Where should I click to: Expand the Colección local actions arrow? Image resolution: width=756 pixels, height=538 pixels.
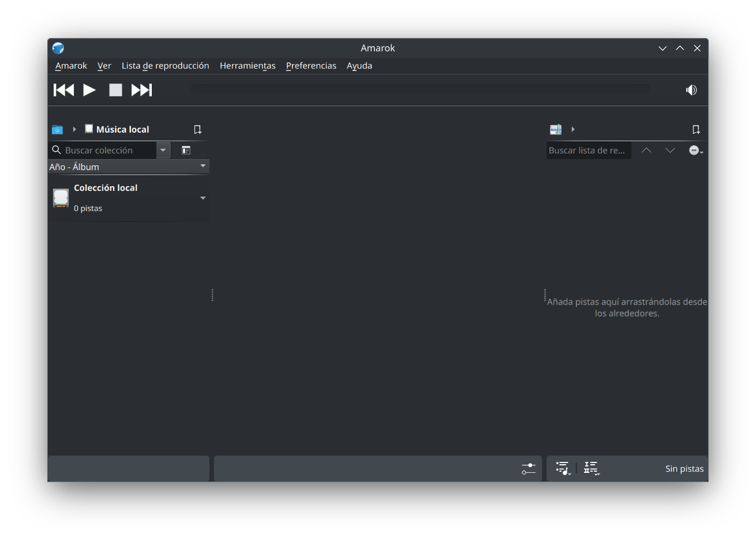pos(203,198)
